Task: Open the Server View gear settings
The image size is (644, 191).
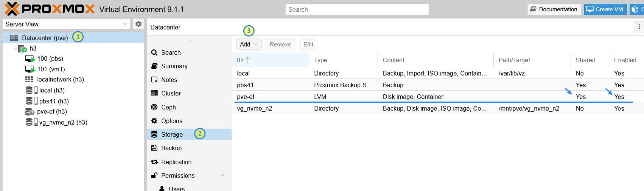Action: (x=138, y=24)
